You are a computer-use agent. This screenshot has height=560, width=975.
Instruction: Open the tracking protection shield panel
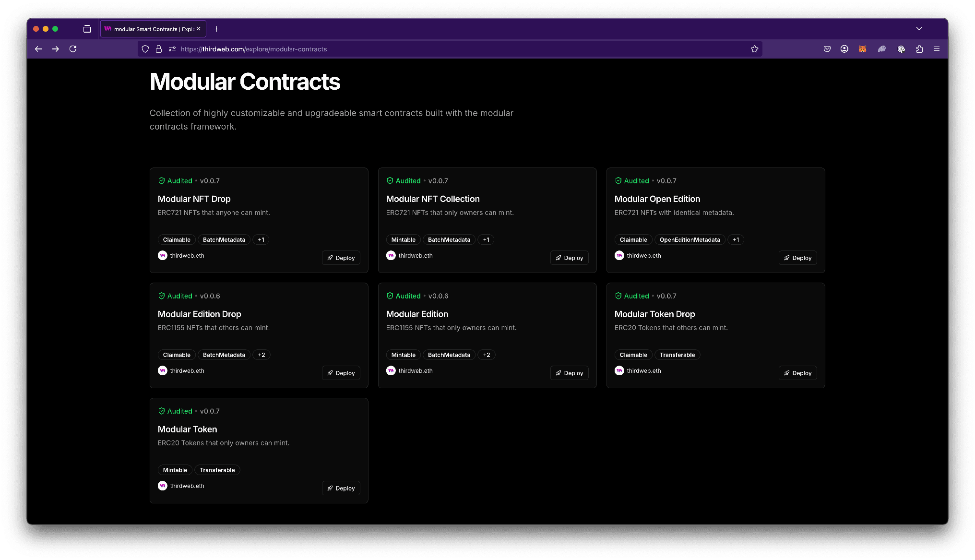click(x=145, y=48)
